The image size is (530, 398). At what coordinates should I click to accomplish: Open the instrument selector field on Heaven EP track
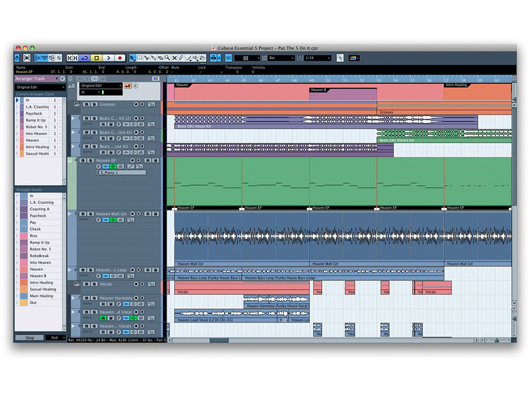coord(121,173)
